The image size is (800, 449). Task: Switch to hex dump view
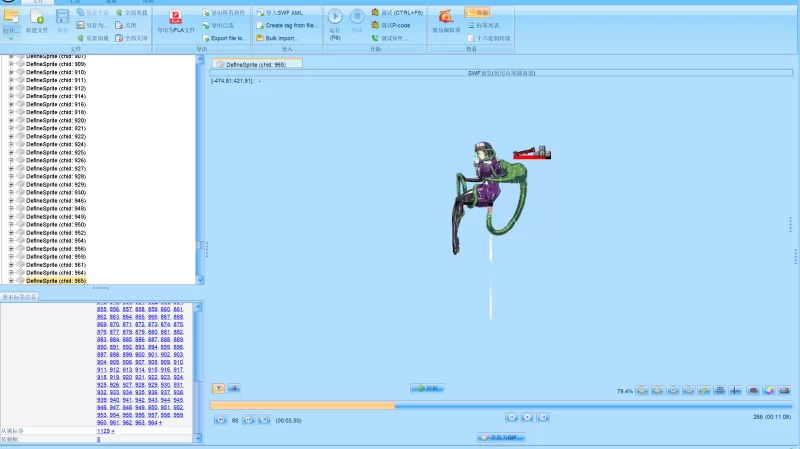tap(489, 38)
